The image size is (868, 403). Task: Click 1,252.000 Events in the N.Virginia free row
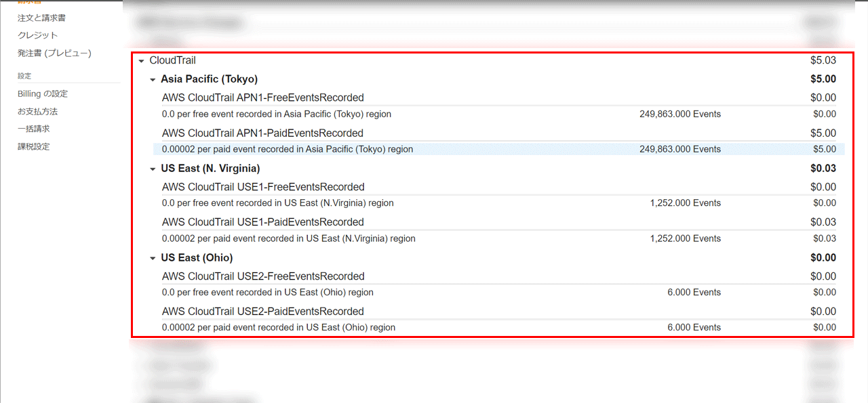click(x=686, y=203)
